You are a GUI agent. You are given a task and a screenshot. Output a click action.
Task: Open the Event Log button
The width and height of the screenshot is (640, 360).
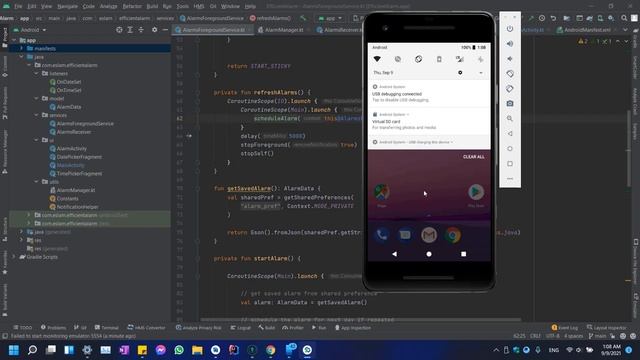click(564, 327)
